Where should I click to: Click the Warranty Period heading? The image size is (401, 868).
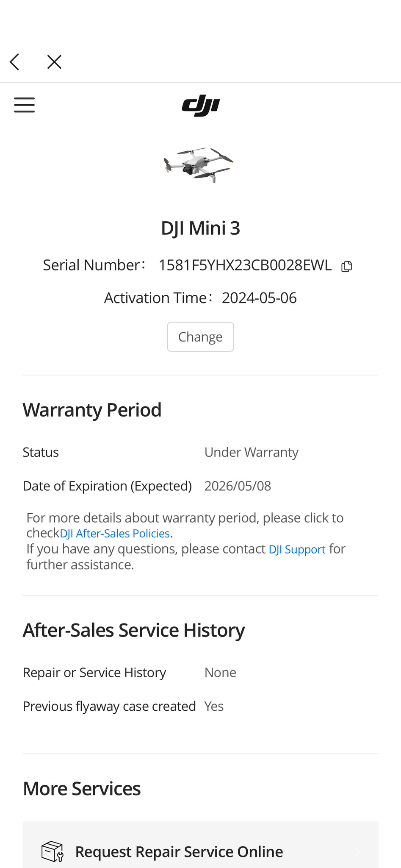coord(92,410)
